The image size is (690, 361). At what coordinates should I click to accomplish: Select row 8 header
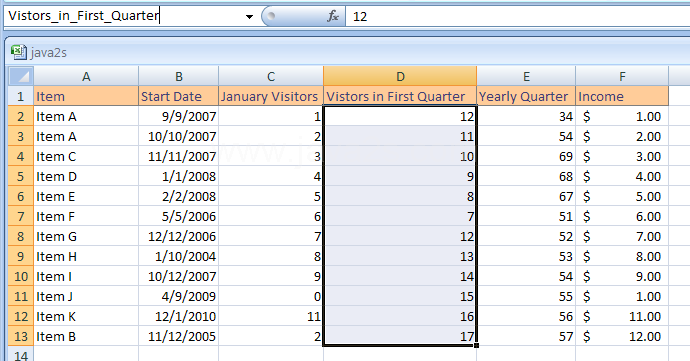click(21, 236)
